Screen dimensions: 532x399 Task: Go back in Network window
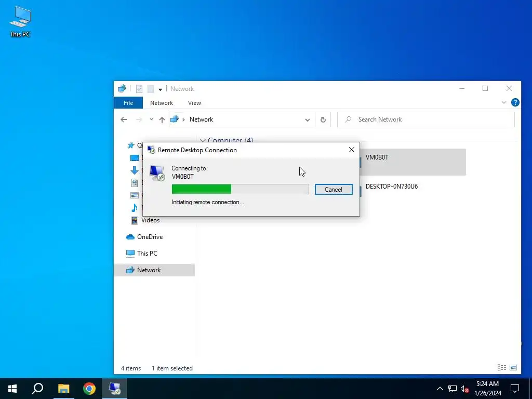point(124,119)
